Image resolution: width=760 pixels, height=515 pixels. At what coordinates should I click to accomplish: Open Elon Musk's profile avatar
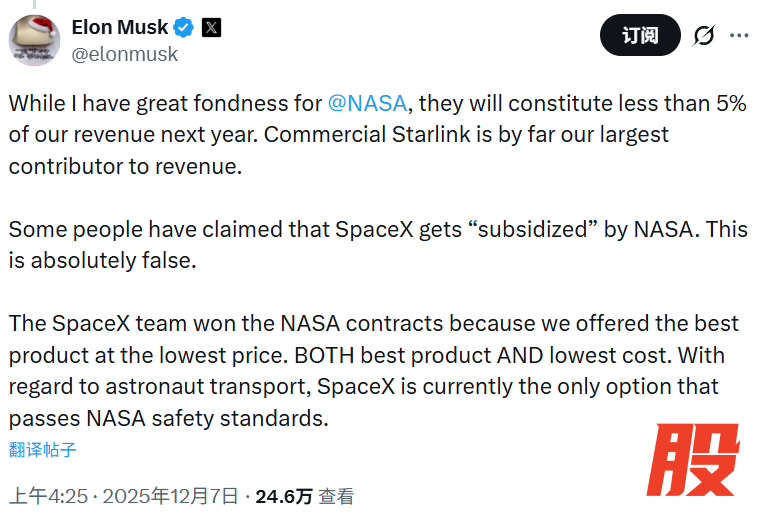click(35, 40)
